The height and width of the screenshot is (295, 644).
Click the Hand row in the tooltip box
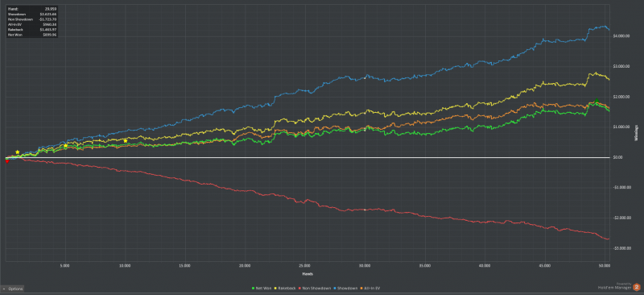pos(32,9)
